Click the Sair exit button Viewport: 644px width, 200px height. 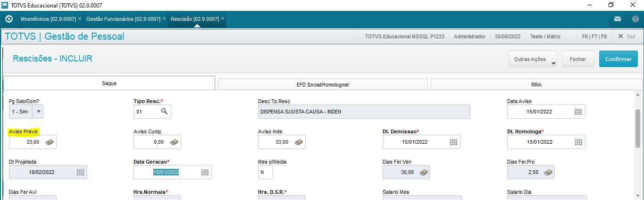point(627,36)
